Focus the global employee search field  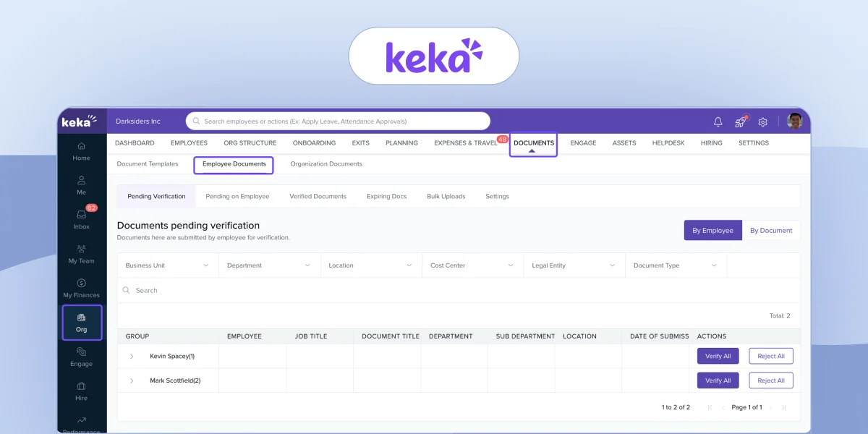[x=338, y=122]
